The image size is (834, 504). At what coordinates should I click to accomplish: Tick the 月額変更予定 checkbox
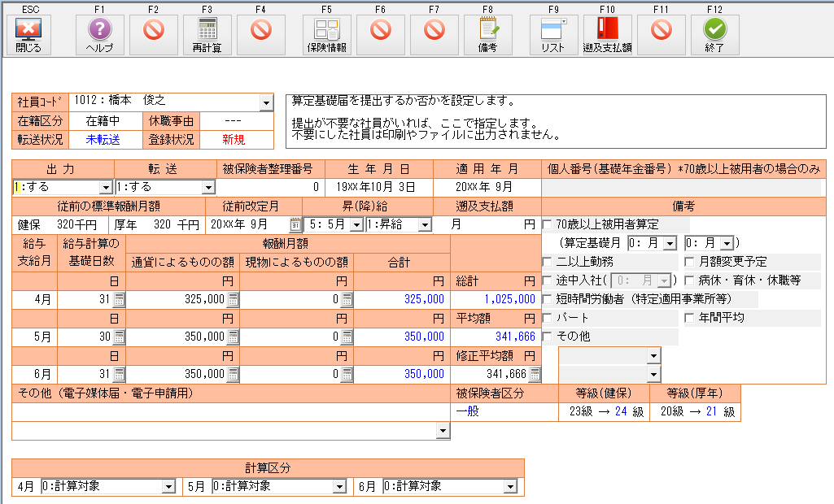[689, 262]
